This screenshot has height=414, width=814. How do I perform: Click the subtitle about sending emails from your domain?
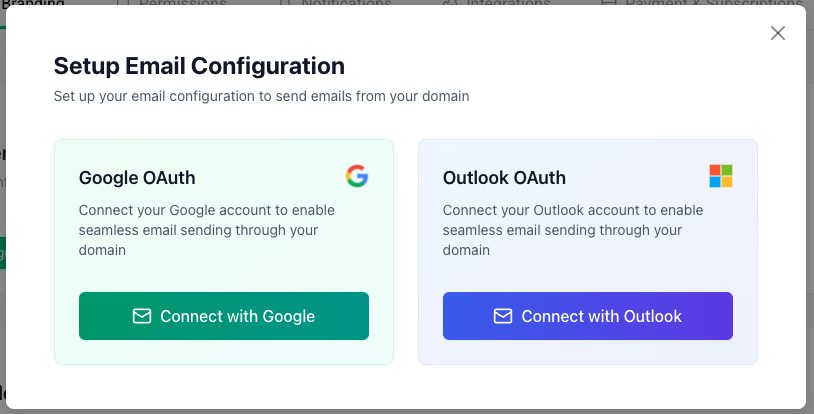261,97
